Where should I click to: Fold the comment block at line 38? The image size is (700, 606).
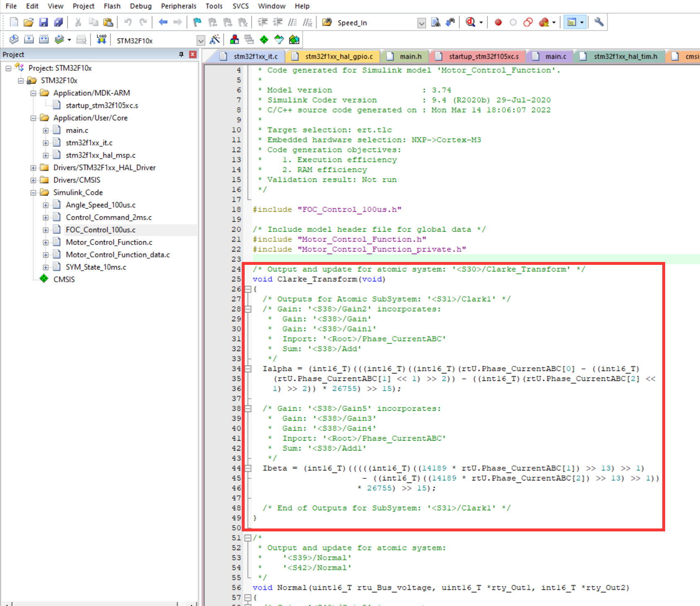click(248, 409)
